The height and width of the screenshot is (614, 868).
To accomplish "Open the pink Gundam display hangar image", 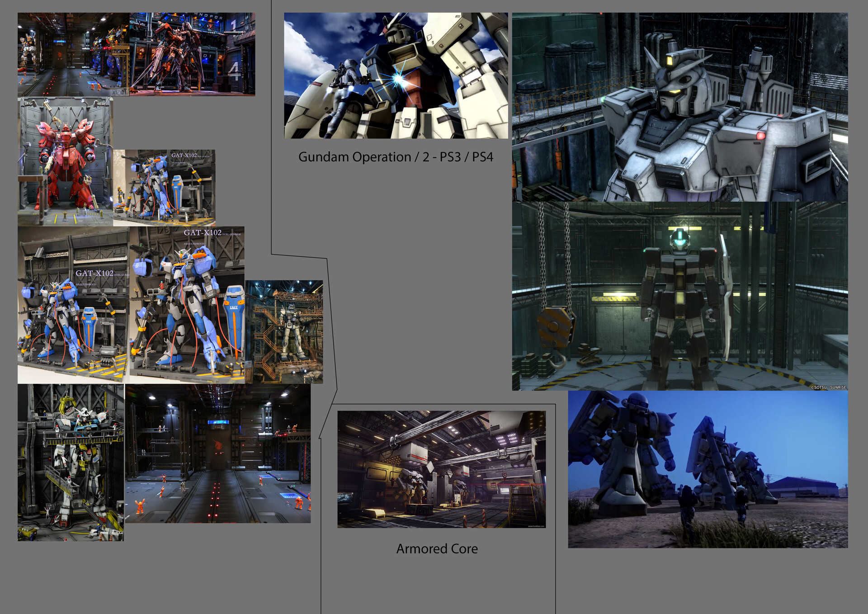I will coord(192,54).
